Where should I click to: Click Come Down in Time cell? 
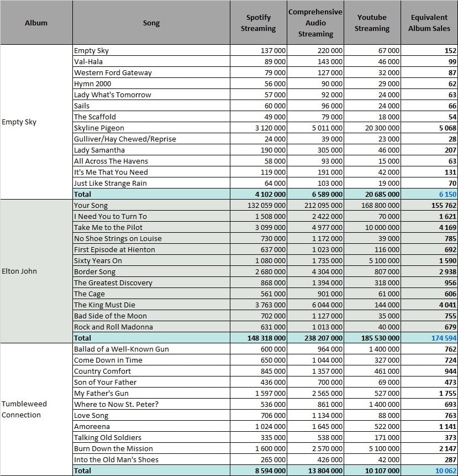pyautogui.click(x=151, y=360)
